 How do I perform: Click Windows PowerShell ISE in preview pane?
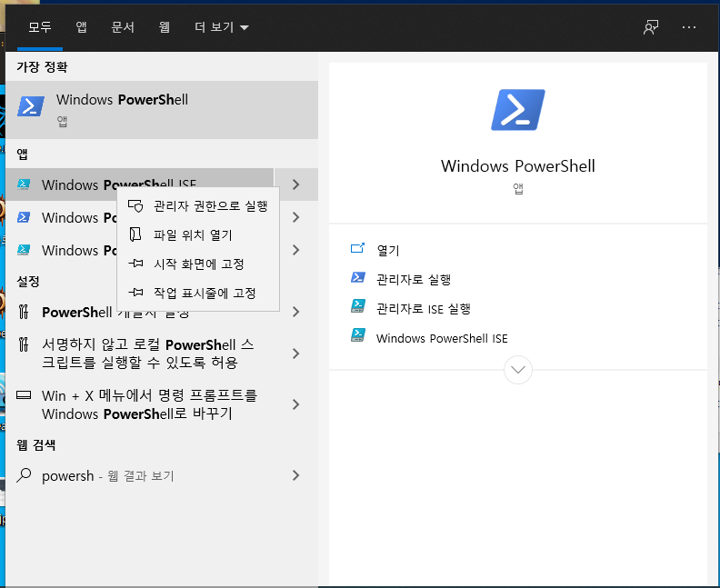[442, 338]
